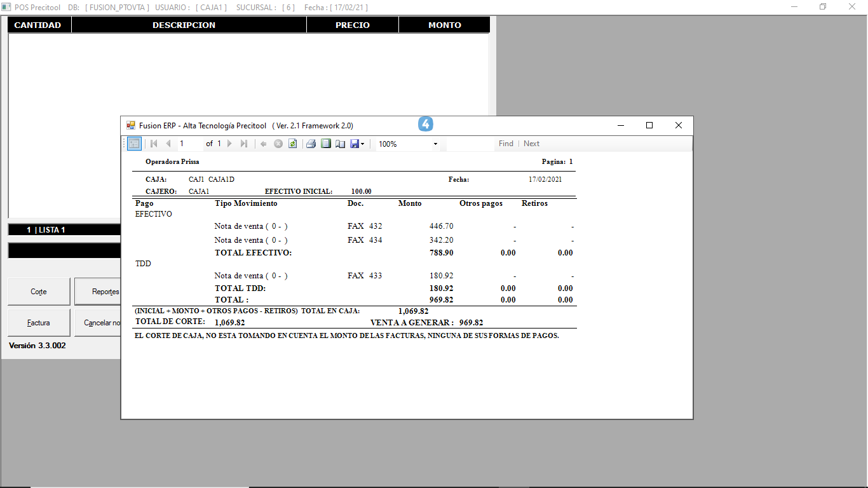Viewport: 868px width, 488px height.
Task: Open page setup icon
Action: point(341,144)
